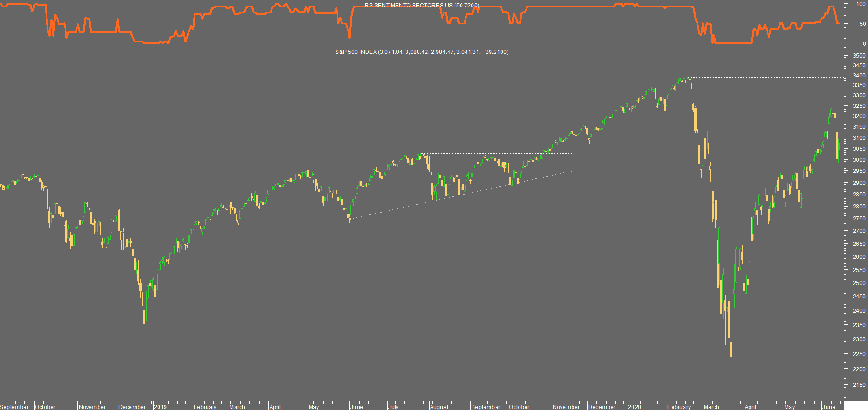Select the dotted horizontal line at the February 2020 high
Viewport: 868px width, 410px height.
[767, 77]
